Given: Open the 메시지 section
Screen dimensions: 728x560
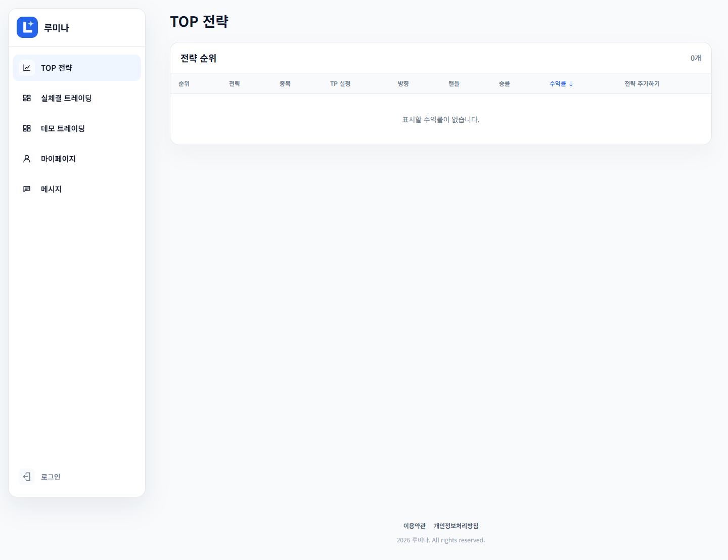Looking at the screenshot, I should 77,189.
